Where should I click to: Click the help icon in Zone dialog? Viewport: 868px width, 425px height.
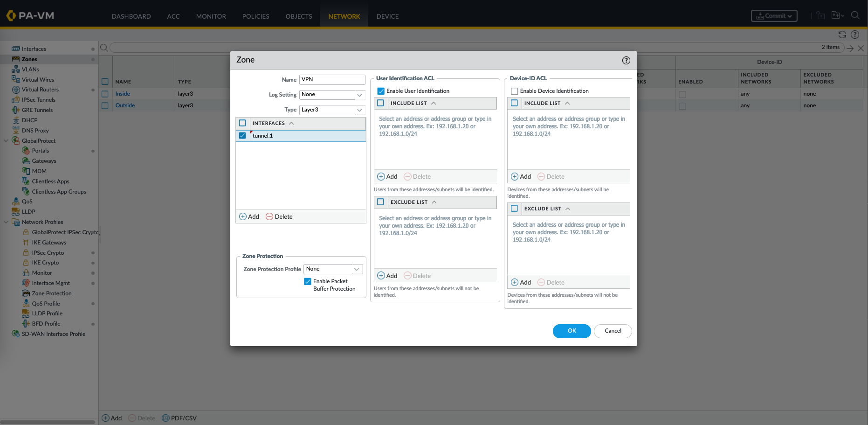(x=626, y=60)
